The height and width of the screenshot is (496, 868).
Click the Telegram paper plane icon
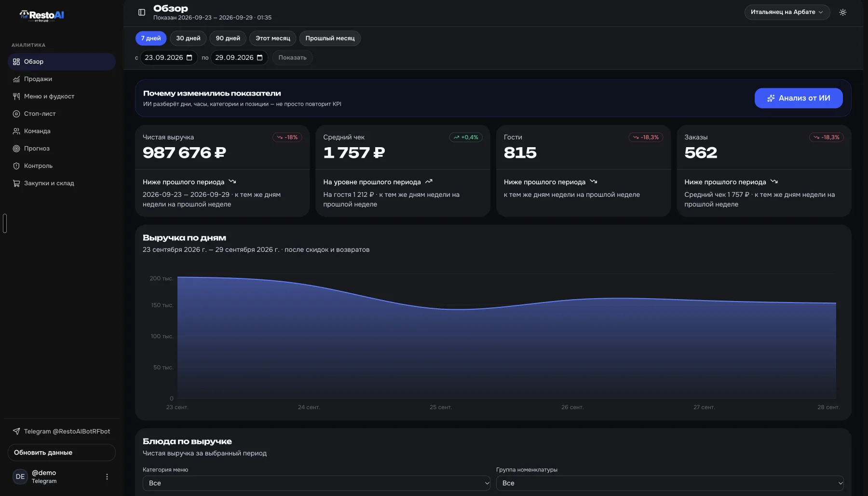click(16, 431)
